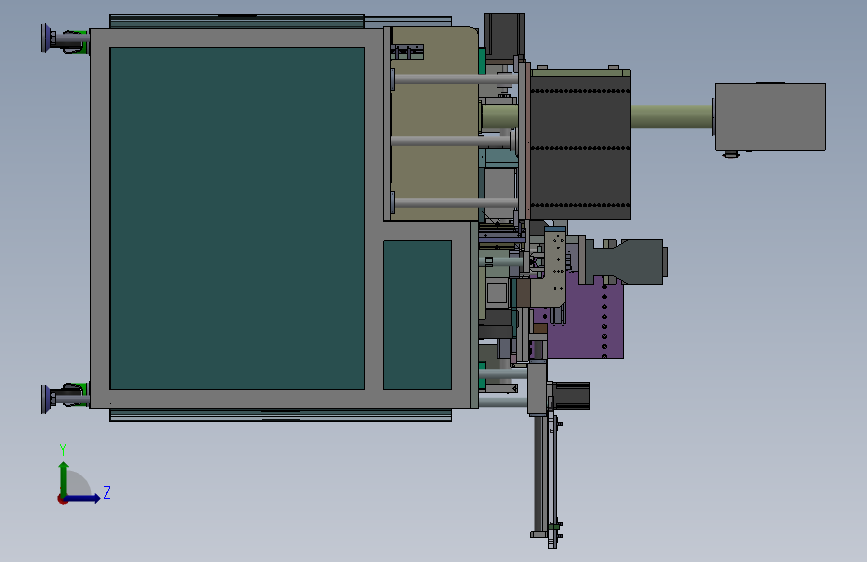Viewport: 867px width, 562px height.
Task: Select the dark perforated block on the shaft
Action: click(580, 147)
